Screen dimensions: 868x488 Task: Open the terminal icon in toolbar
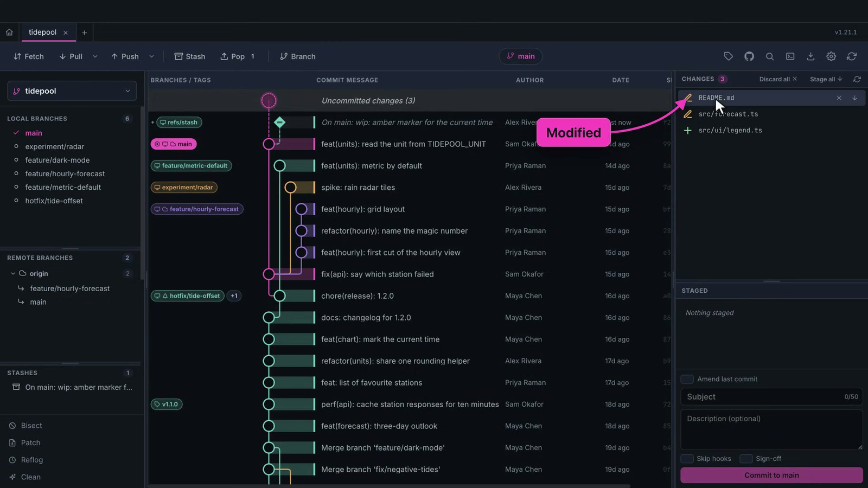[x=790, y=56]
